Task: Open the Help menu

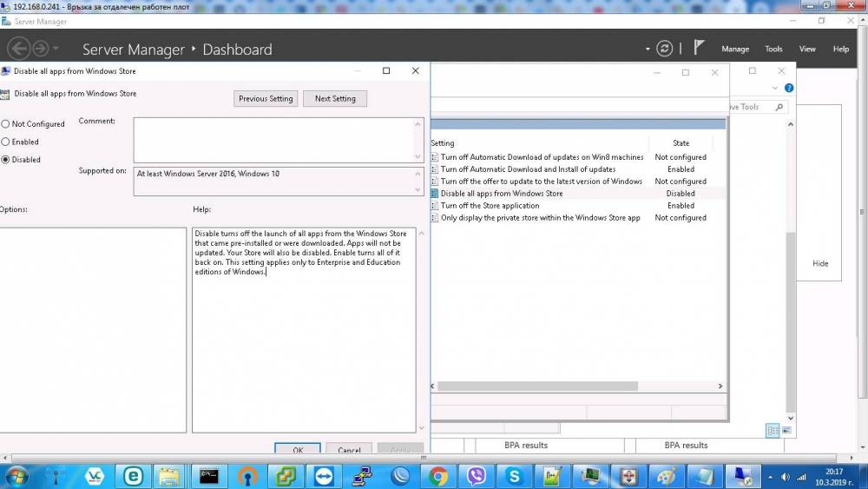Action: (x=841, y=49)
